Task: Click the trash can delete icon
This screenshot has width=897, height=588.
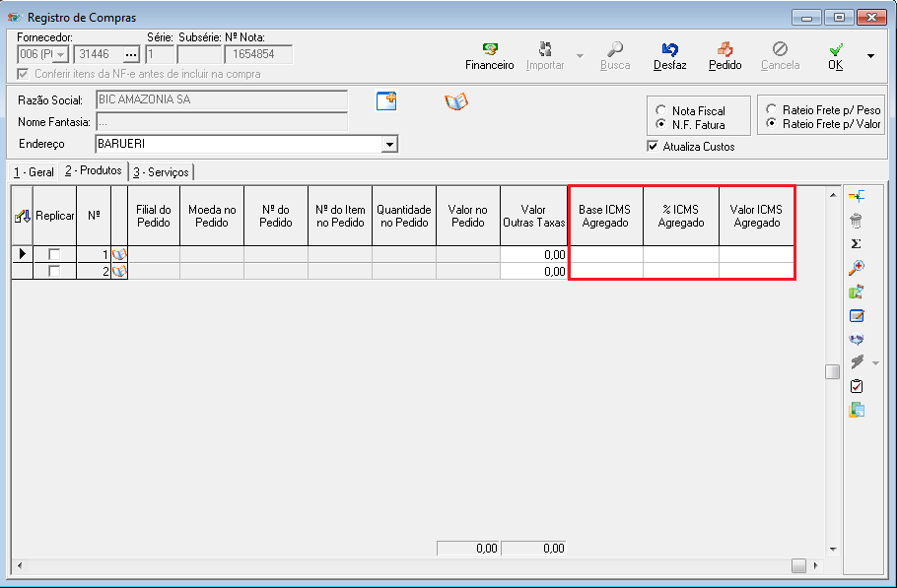Action: (x=856, y=220)
